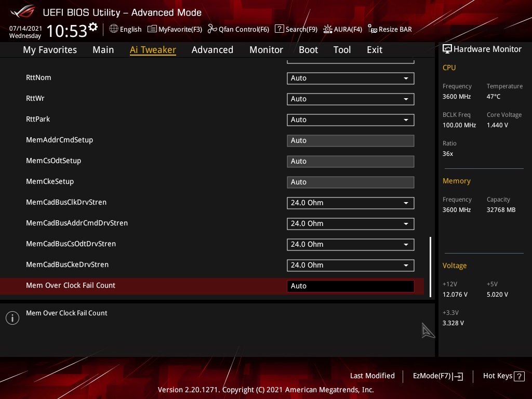Viewport: 532px width, 399px height.
Task: Click the ROG logo icon
Action: (23, 11)
